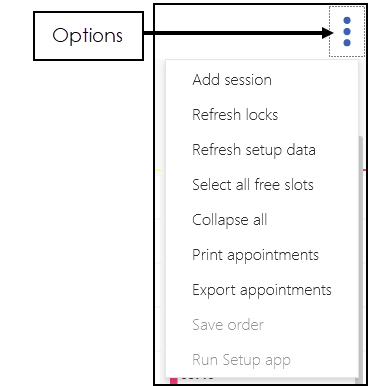This screenshot has width=368, height=386.
Task: Click the black arrowhead pointing at the dots
Action: pos(327,33)
